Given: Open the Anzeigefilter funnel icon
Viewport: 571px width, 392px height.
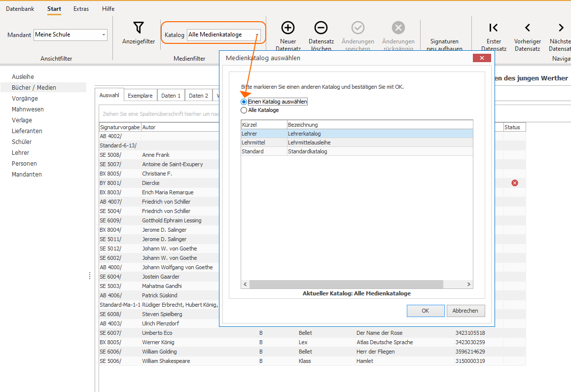Looking at the screenshot, I should [x=139, y=28].
